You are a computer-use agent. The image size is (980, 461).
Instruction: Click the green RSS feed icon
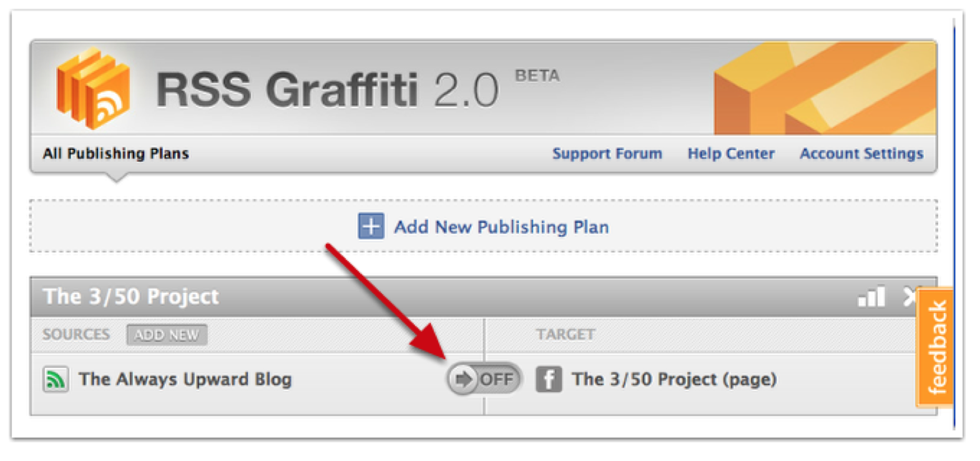pos(56,379)
